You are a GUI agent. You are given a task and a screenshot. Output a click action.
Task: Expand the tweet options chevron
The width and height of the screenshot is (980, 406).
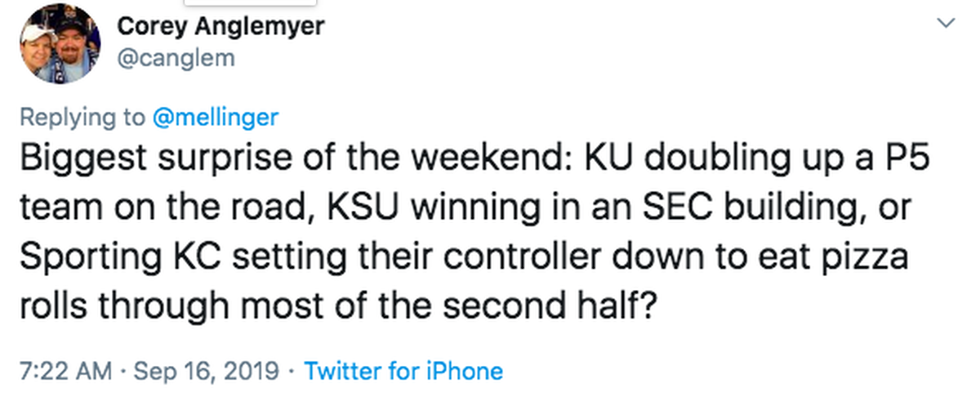coord(947,24)
